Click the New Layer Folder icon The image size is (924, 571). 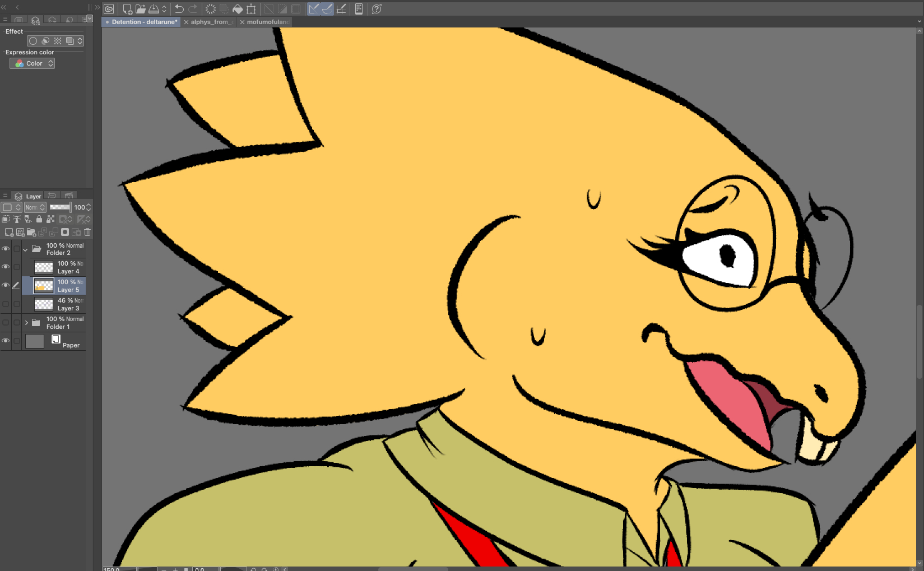[31, 232]
